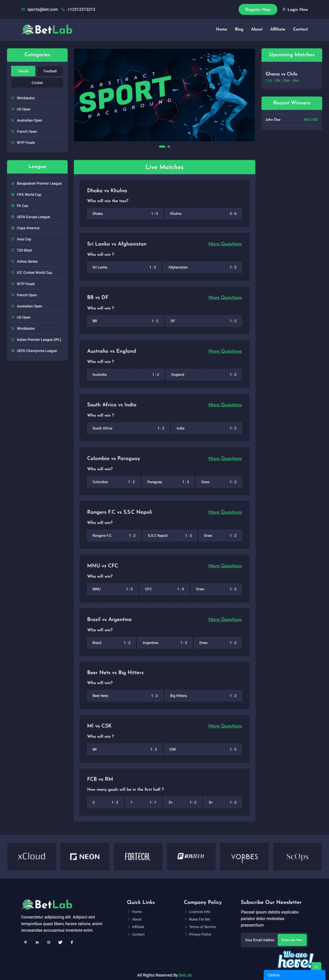The height and width of the screenshot is (980, 329).
Task: Open the Pinterest social icon in footer
Action: click(x=26, y=942)
